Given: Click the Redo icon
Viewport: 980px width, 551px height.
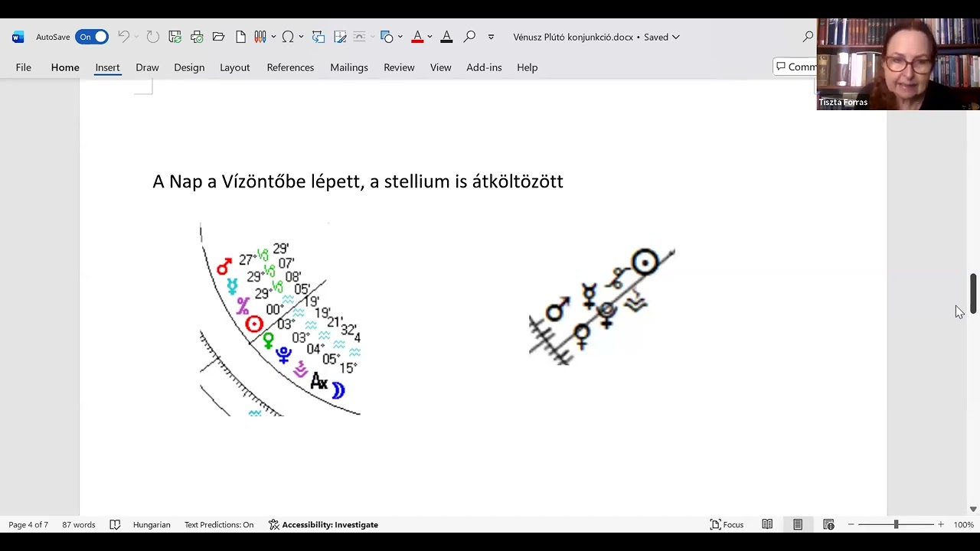Looking at the screenshot, I should pos(152,37).
